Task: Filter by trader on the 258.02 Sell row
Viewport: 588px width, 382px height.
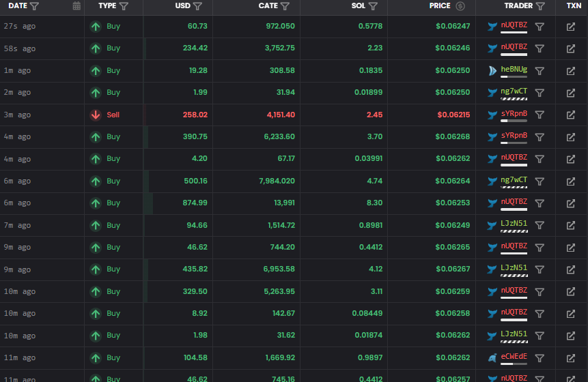Action: tap(540, 115)
